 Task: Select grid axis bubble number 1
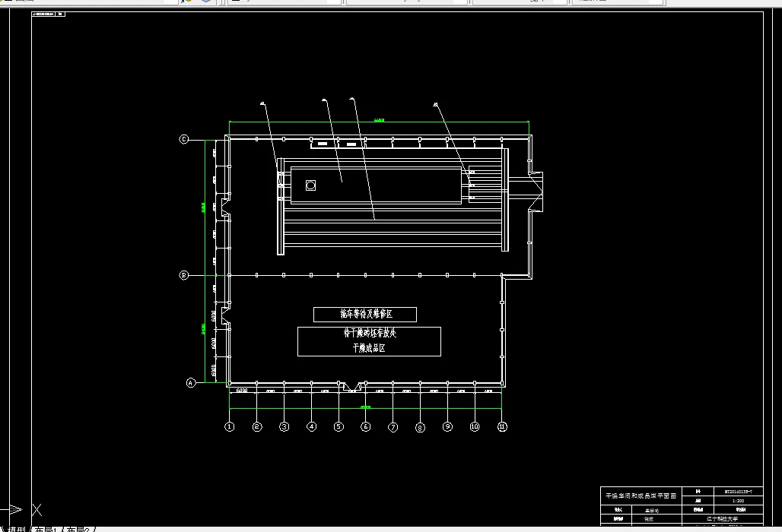tap(230, 427)
